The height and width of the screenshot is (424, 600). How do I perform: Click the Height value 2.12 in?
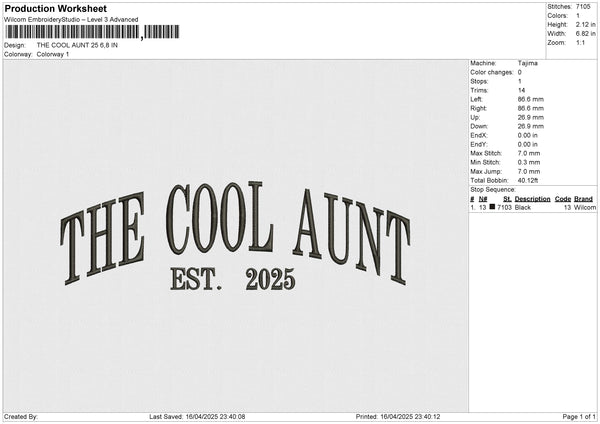tap(585, 24)
